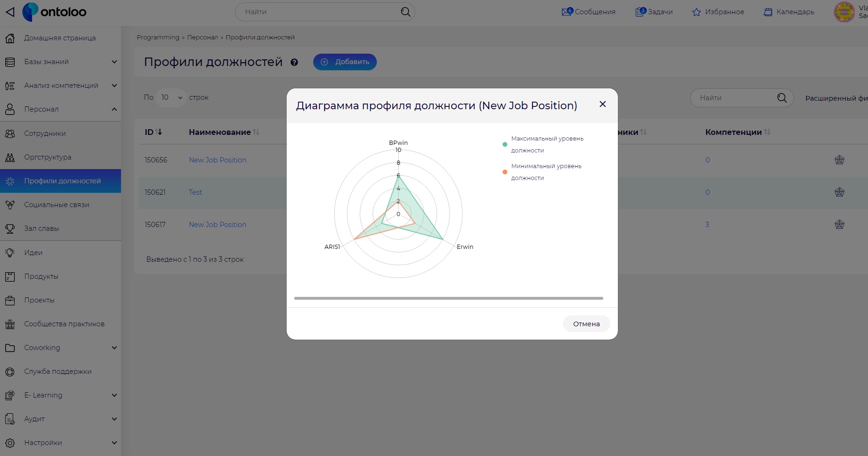Image resolution: width=868 pixels, height=456 pixels.
Task: Click the table Найти search field
Action: coord(741,98)
